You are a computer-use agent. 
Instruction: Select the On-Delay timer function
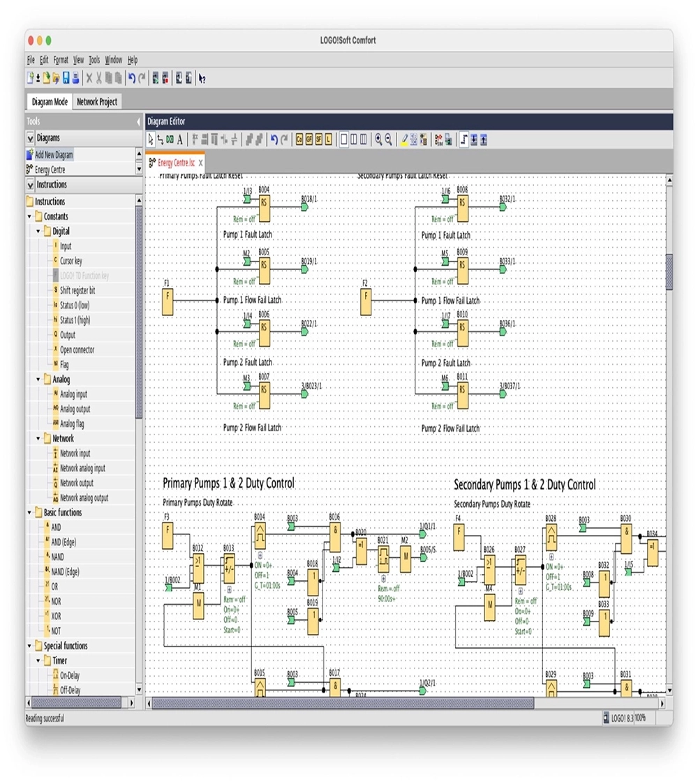pyautogui.click(x=70, y=675)
